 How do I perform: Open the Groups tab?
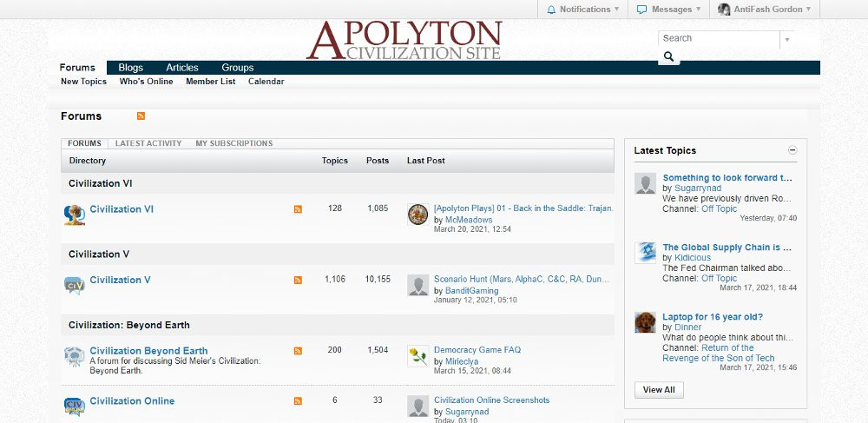[x=238, y=68]
